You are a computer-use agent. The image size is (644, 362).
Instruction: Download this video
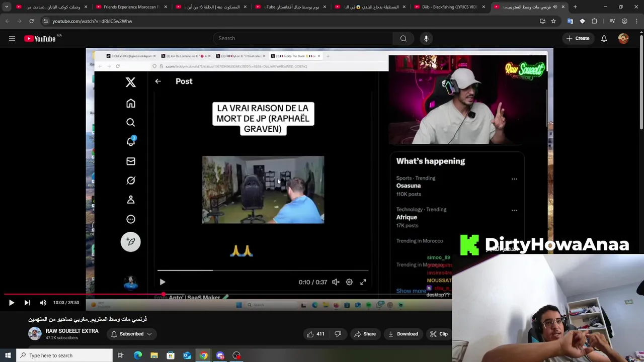403,334
